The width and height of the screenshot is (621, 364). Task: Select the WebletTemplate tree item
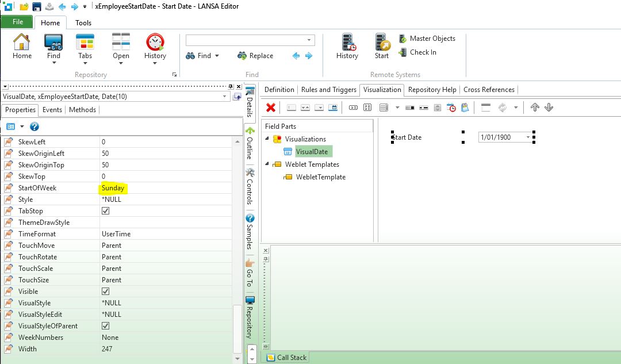(320, 177)
